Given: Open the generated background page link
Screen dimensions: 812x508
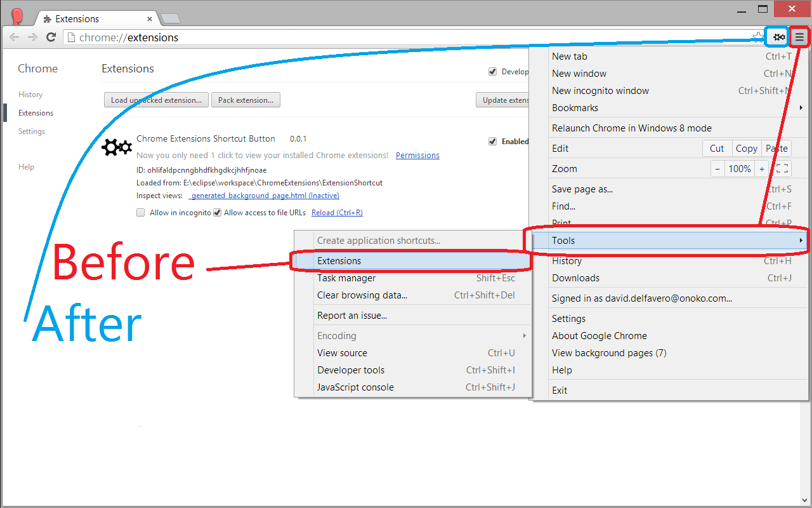Looking at the screenshot, I should click(x=264, y=196).
